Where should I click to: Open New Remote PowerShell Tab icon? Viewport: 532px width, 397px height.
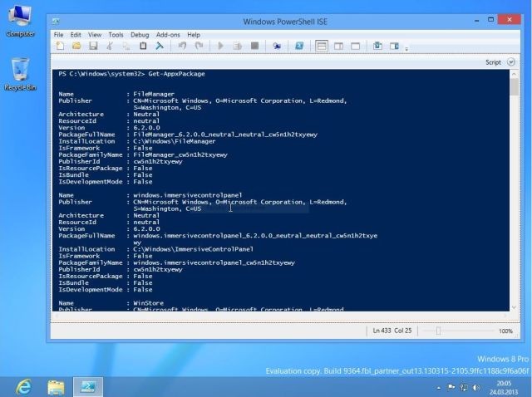[x=277, y=46]
